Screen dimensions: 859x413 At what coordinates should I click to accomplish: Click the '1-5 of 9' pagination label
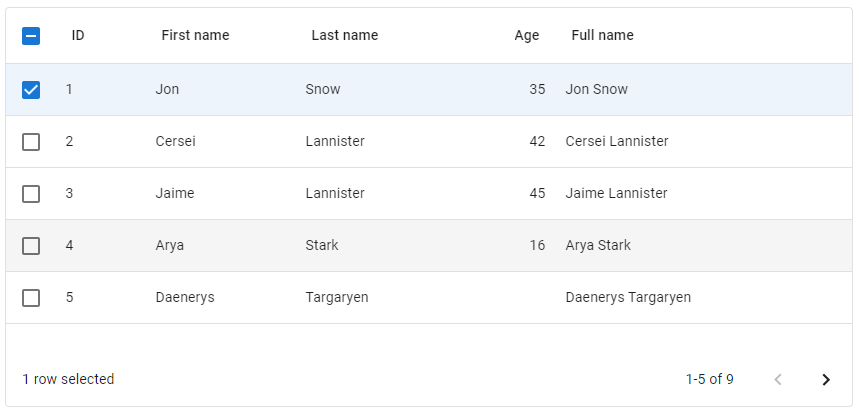[709, 380]
